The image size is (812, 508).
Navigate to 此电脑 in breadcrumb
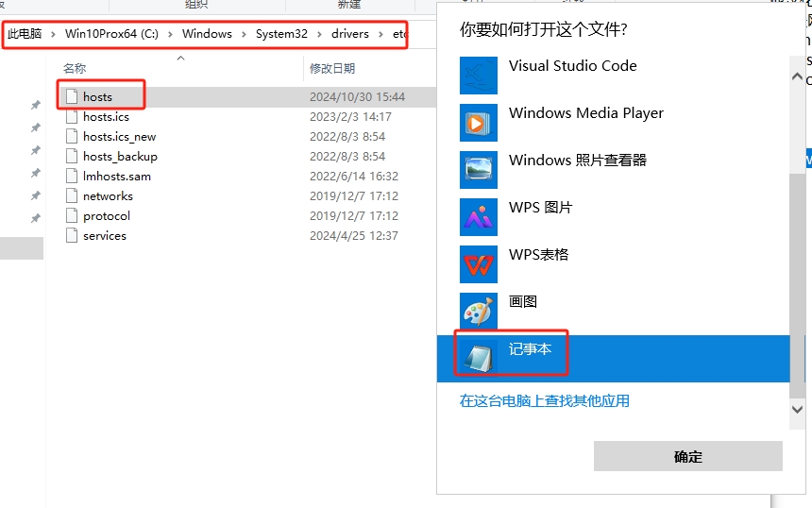pyautogui.click(x=25, y=34)
